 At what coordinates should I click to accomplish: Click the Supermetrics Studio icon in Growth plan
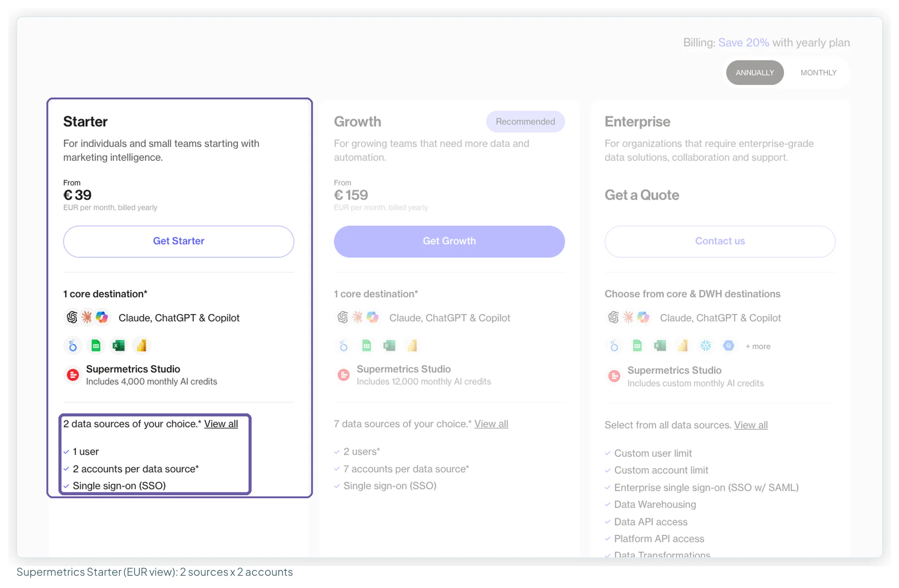[x=344, y=375]
